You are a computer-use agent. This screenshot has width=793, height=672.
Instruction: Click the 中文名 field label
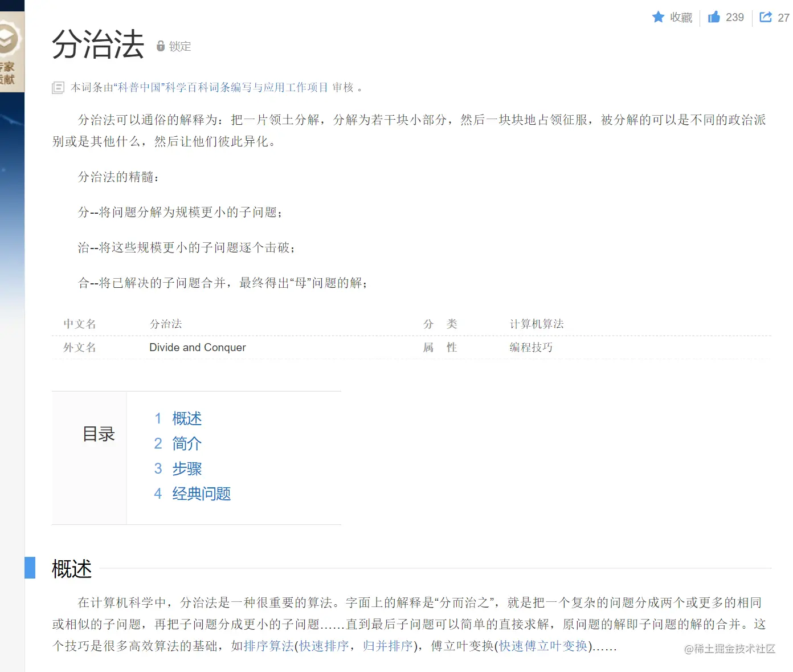(80, 324)
